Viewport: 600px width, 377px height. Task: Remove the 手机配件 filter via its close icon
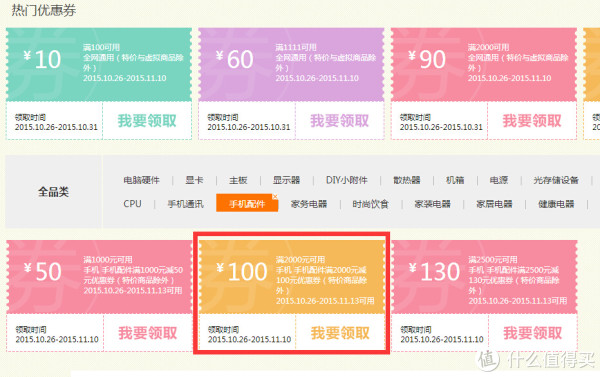275,196
